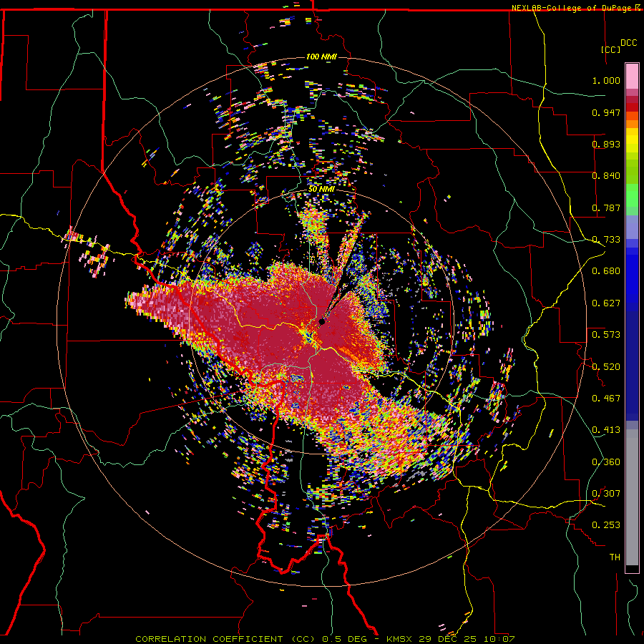This screenshot has width=644, height=644.
Task: Click the 100 NMI range ring label
Action: [321, 57]
